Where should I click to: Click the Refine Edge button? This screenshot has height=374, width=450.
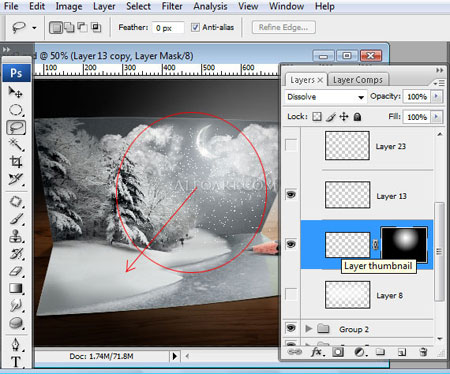click(283, 27)
